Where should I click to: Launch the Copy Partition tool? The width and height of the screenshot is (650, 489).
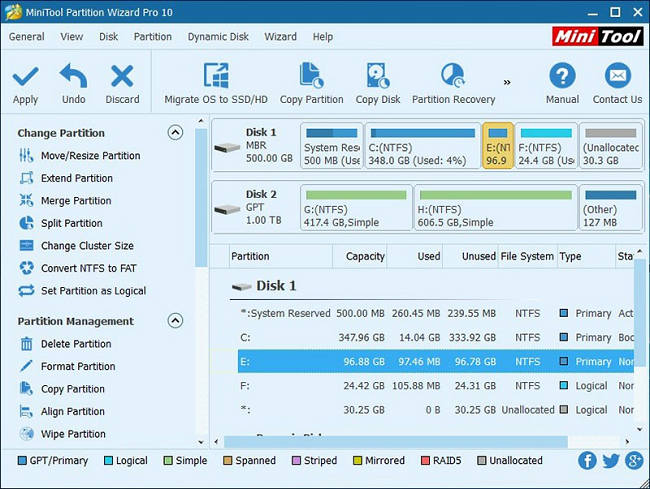(x=311, y=76)
